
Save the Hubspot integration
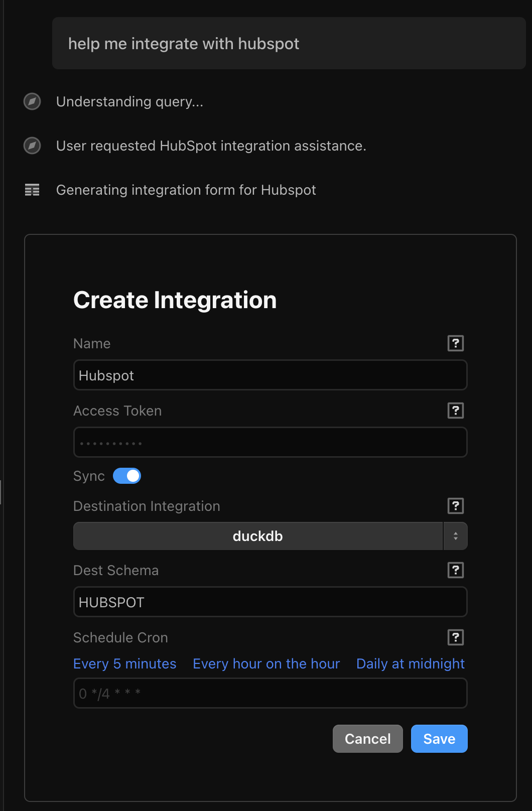pyautogui.click(x=439, y=739)
